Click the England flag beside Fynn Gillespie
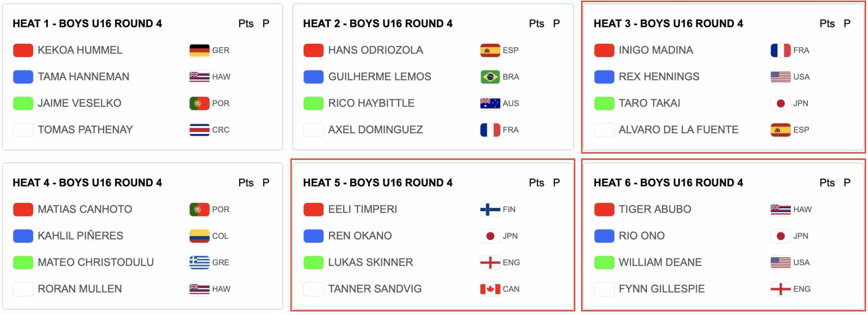 point(780,289)
